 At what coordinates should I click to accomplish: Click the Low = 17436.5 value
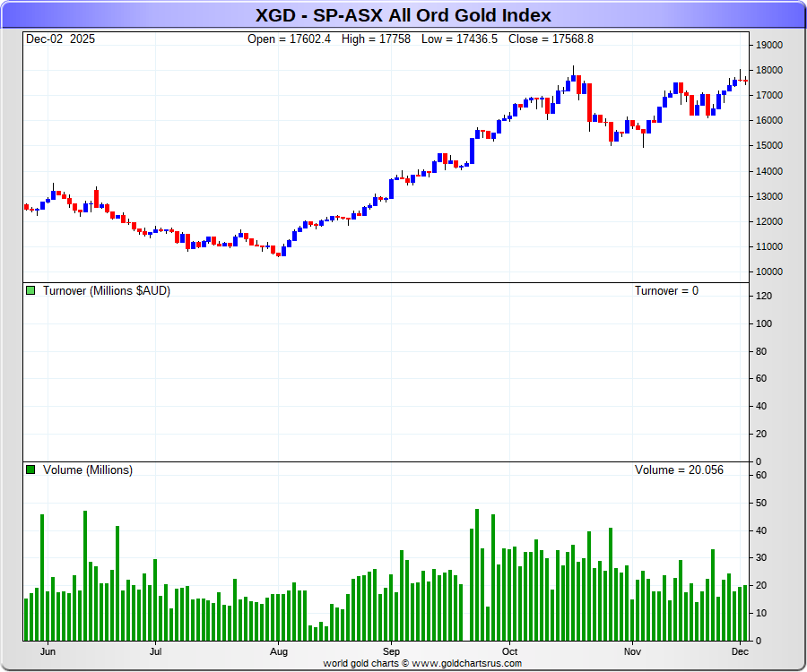pos(459,39)
